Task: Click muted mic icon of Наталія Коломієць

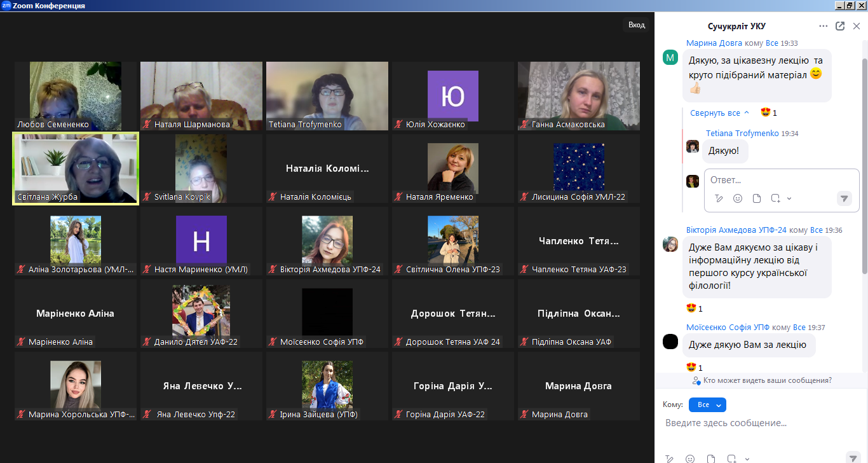Action: (273, 197)
